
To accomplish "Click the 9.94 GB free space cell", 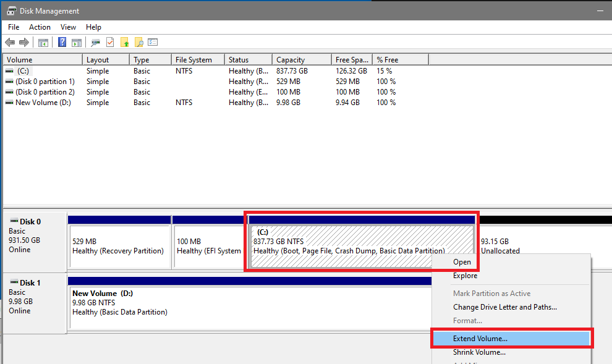I will point(347,103).
